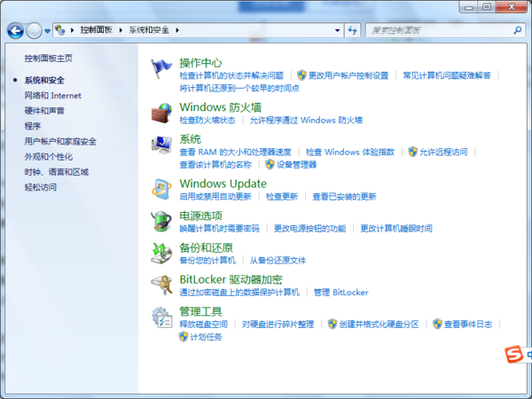Select 硬件和声音 category in sidebar
The image size is (532, 399).
44,111
